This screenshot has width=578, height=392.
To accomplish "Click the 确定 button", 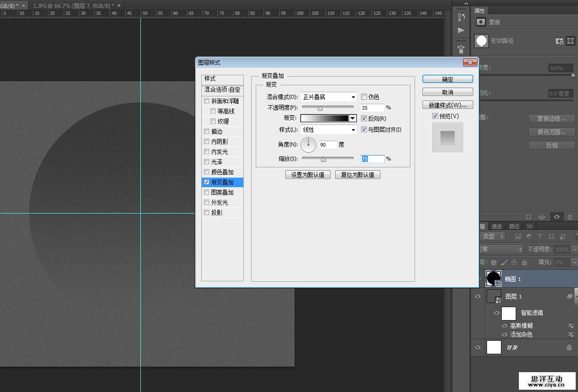I will [x=447, y=79].
